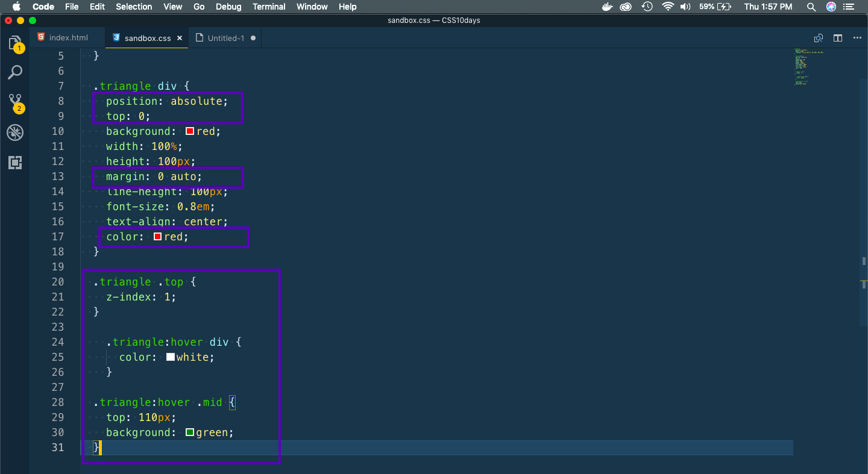Click the red swatch on background line 10

click(x=190, y=131)
